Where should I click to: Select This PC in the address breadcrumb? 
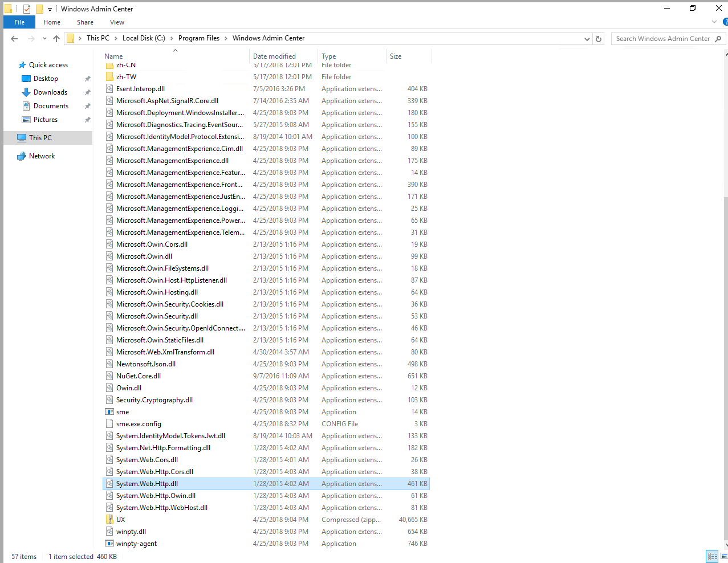click(x=97, y=38)
